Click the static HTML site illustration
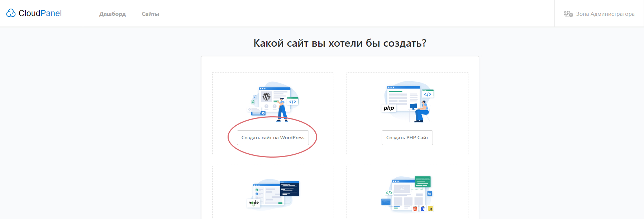644x219 pixels. (x=407, y=194)
